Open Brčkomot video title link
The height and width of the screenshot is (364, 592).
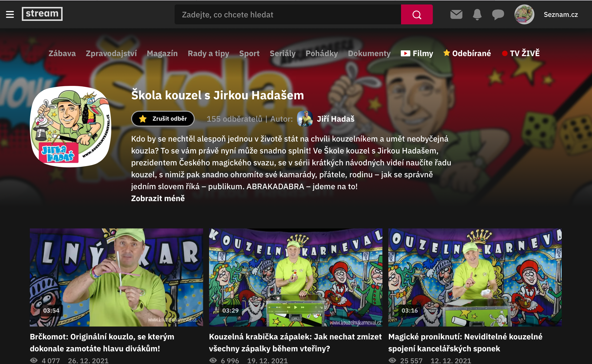pyautogui.click(x=102, y=343)
